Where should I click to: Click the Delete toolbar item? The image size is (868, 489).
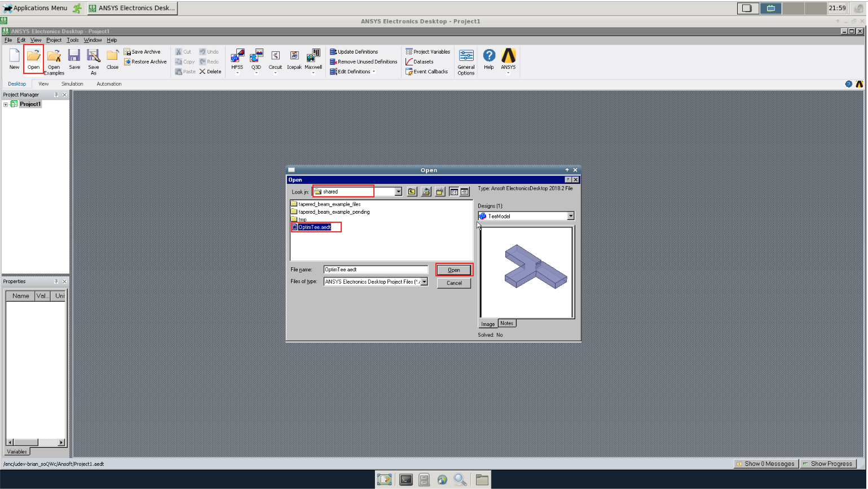pos(210,72)
